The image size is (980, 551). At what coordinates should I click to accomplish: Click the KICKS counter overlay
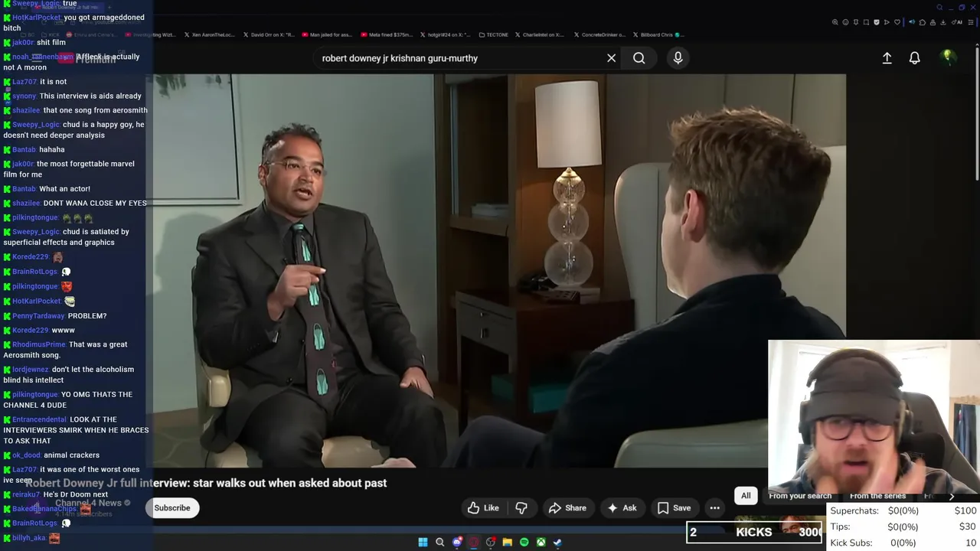[x=754, y=532]
